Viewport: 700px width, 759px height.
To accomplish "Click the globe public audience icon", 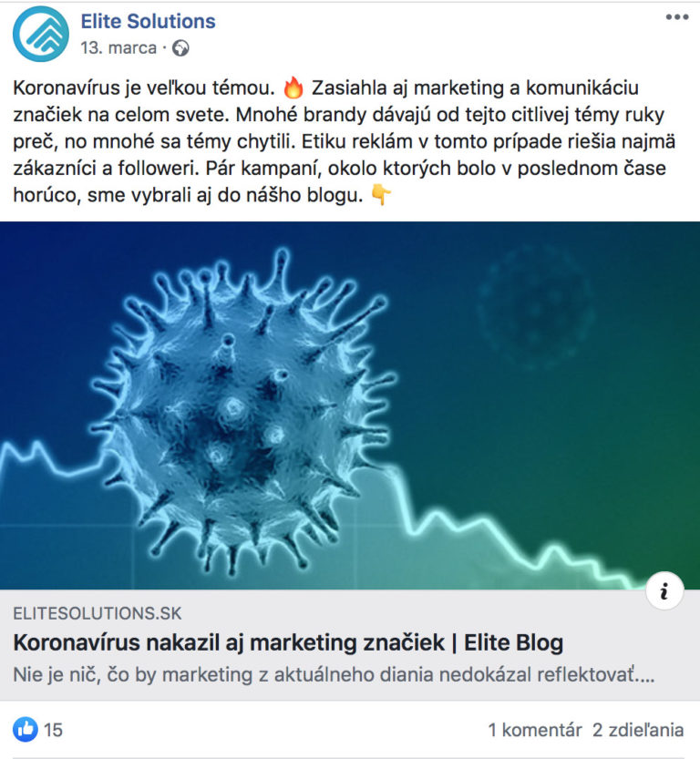I will tap(180, 47).
